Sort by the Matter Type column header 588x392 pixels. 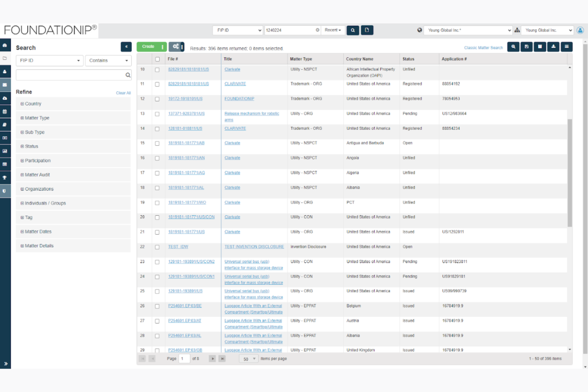click(301, 59)
